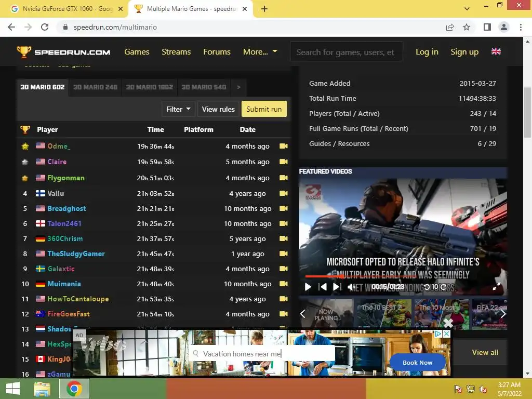The width and height of the screenshot is (532, 399).
Task: Expand the More... menu
Action: pos(260,52)
